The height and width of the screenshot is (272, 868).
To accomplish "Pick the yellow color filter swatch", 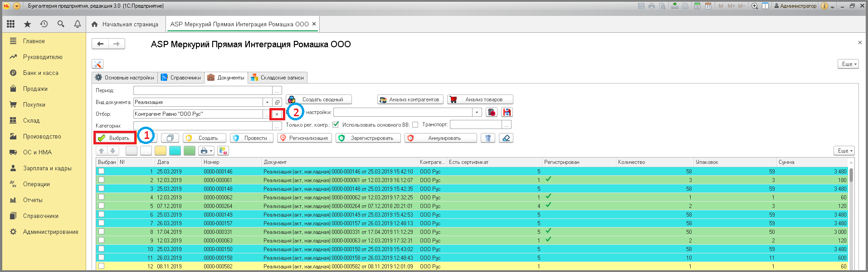I will [161, 151].
